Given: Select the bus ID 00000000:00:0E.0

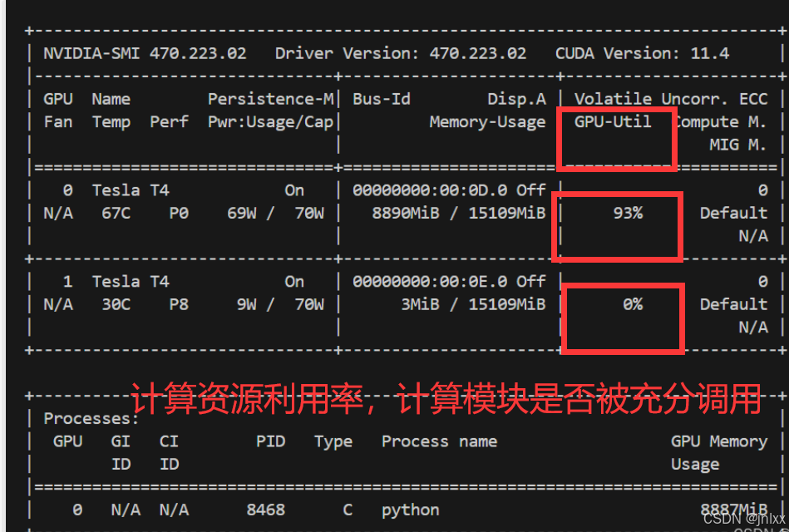Looking at the screenshot, I should pos(430,281).
